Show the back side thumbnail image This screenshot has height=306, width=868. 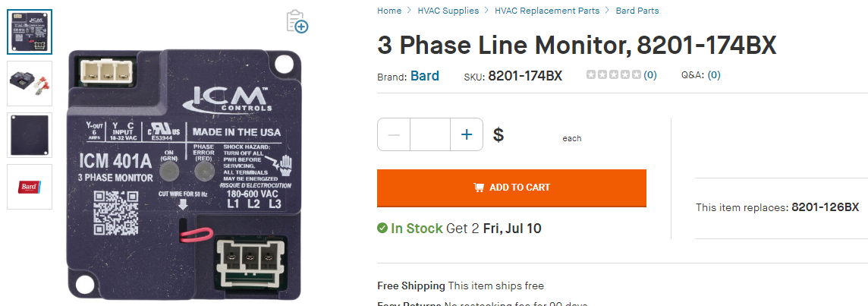(x=30, y=135)
